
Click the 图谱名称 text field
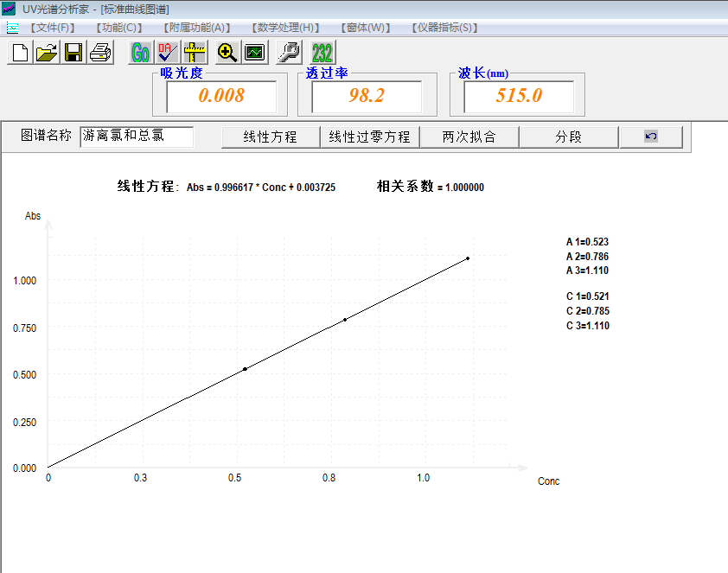[137, 136]
